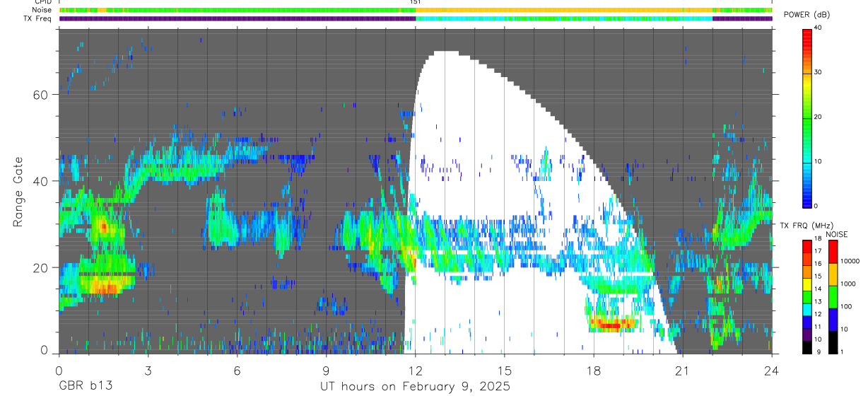Click the 'Noise' row label at top left
Image resolution: width=868 pixels, height=401 pixels.
click(42, 10)
